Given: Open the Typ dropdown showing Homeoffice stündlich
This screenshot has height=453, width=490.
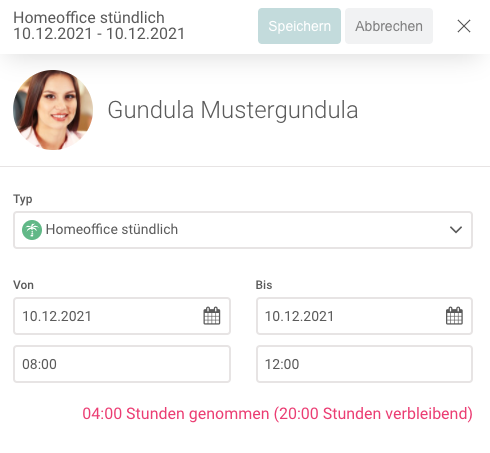Looking at the screenshot, I should [x=243, y=230].
